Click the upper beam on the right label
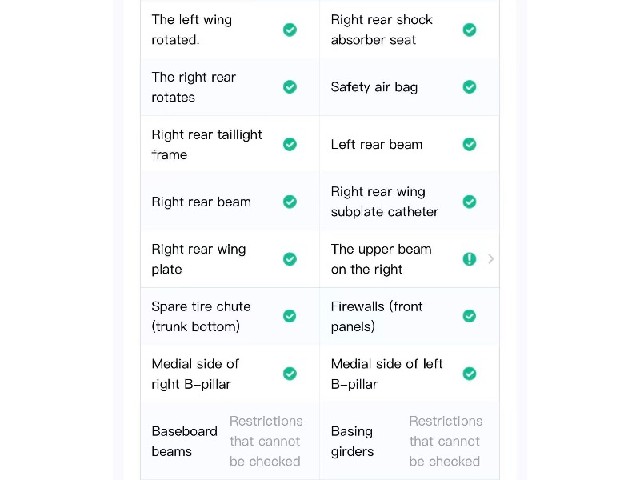Viewport: 640px width, 480px height. point(381,259)
